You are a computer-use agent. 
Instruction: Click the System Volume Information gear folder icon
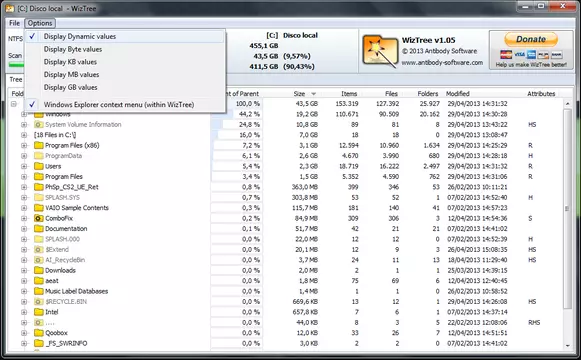(x=39, y=124)
